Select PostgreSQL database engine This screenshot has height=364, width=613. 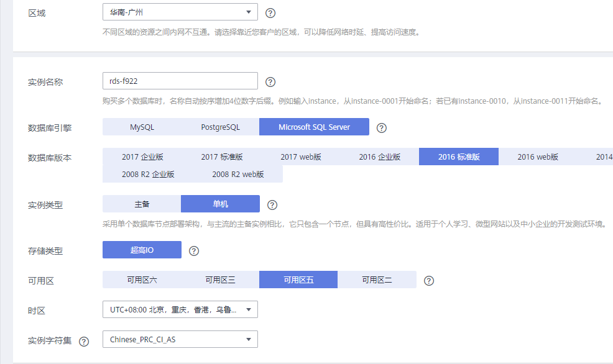point(220,127)
